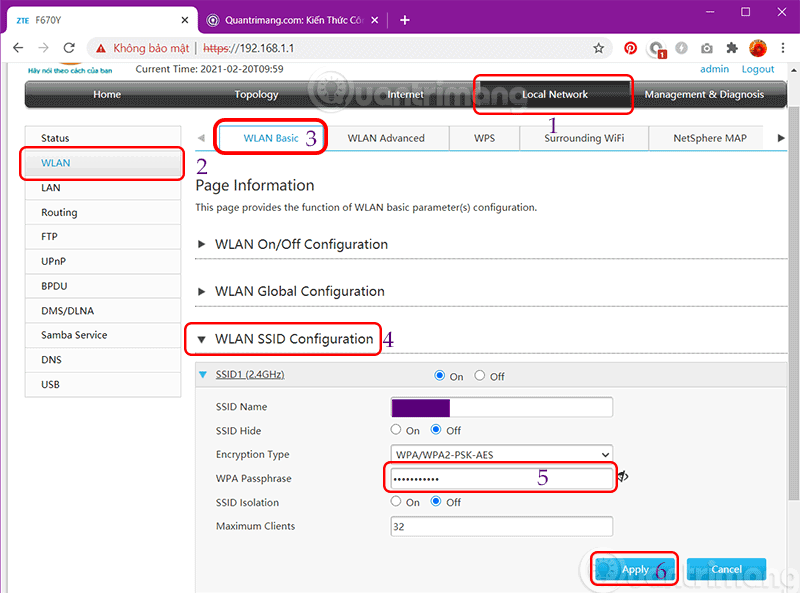Open the Chrome three-dot menu
The width and height of the screenshot is (800, 593).
tap(783, 47)
